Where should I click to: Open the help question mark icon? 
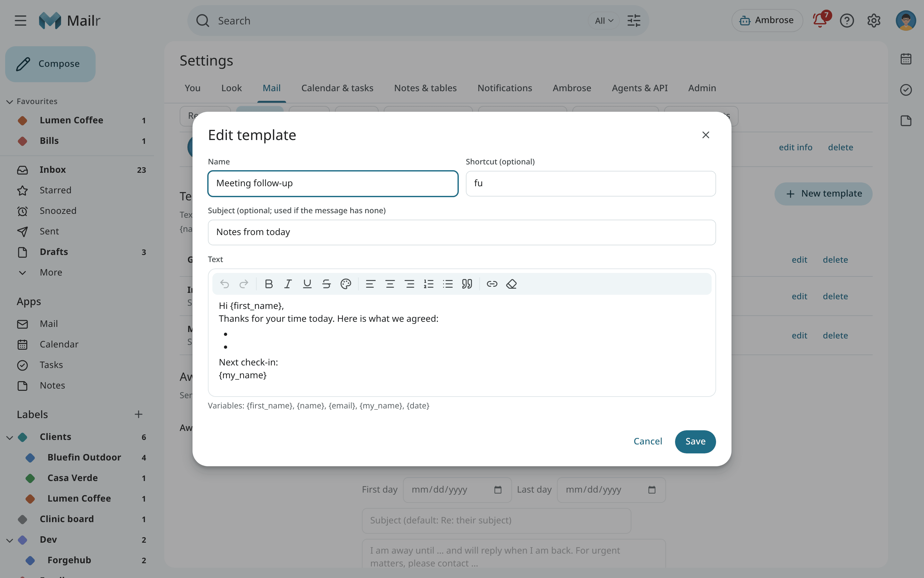point(847,20)
